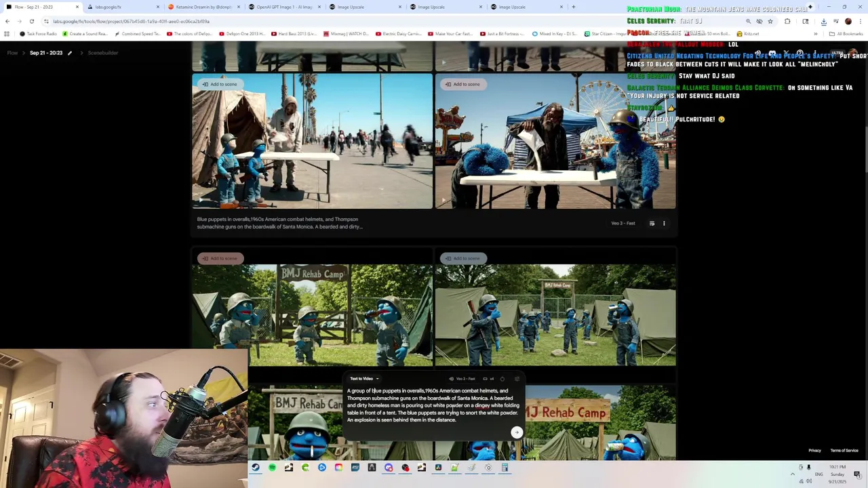Click inside the prompt text box
868x488 pixels.
coord(433,405)
